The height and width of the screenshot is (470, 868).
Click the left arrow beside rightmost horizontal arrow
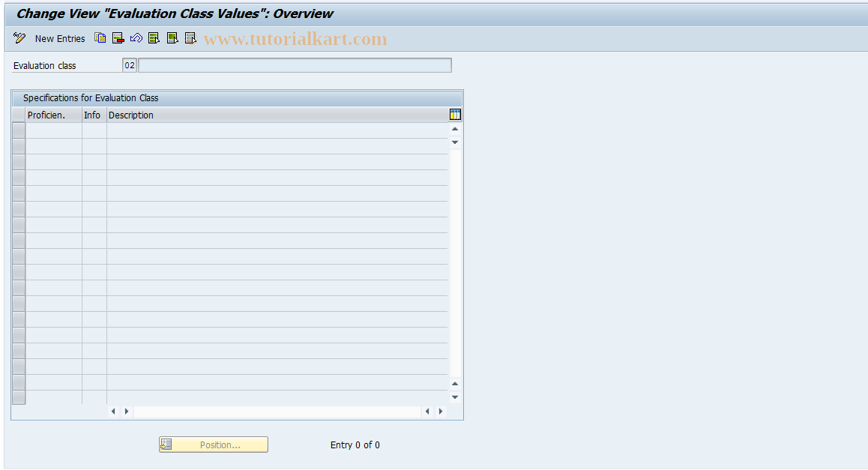click(427, 412)
